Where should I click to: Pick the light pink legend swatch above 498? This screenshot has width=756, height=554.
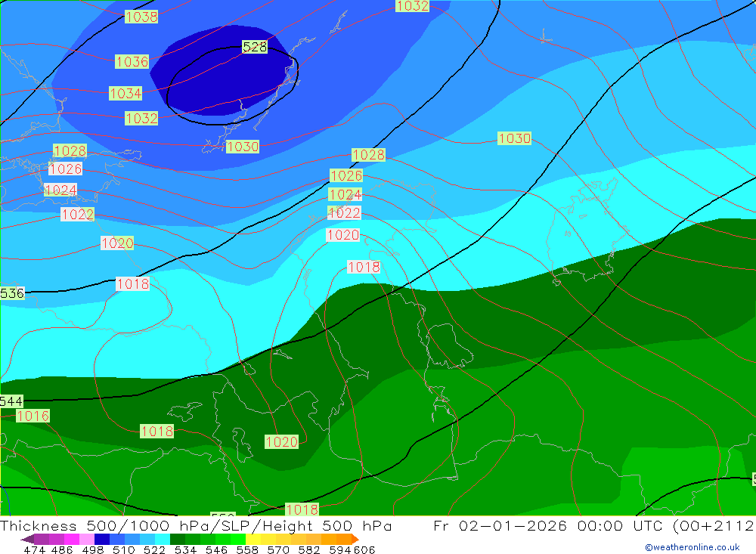pyautogui.click(x=87, y=539)
